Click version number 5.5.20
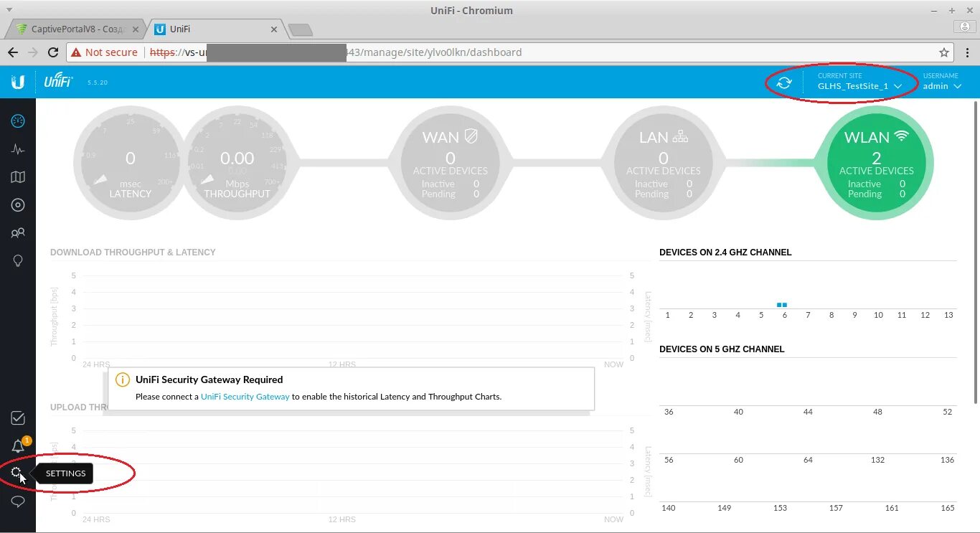This screenshot has height=533, width=980. point(98,82)
